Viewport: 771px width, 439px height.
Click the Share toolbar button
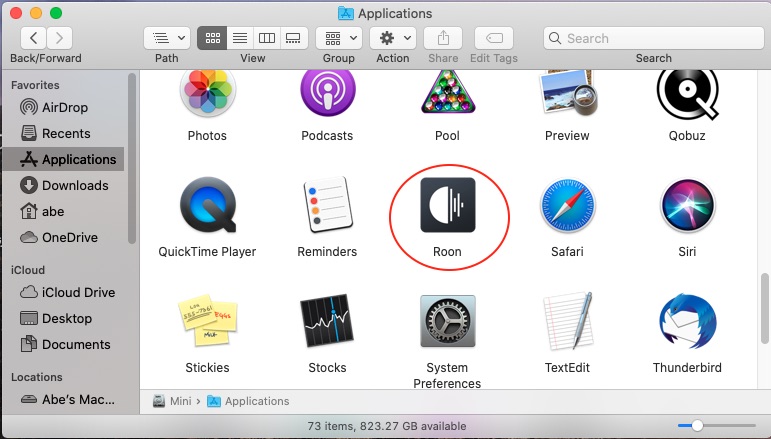[442, 38]
